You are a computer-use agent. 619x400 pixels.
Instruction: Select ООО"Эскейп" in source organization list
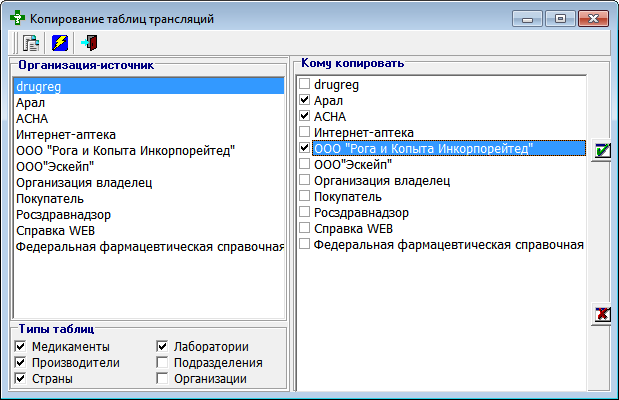(149, 167)
